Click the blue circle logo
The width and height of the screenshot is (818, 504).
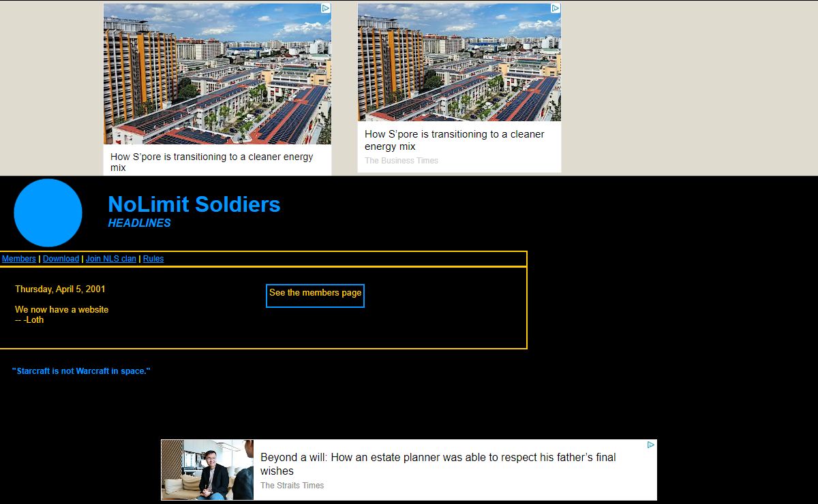[48, 212]
